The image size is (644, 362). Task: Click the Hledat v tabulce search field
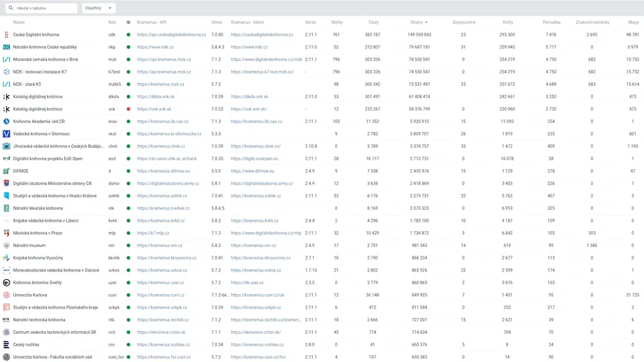45,8
